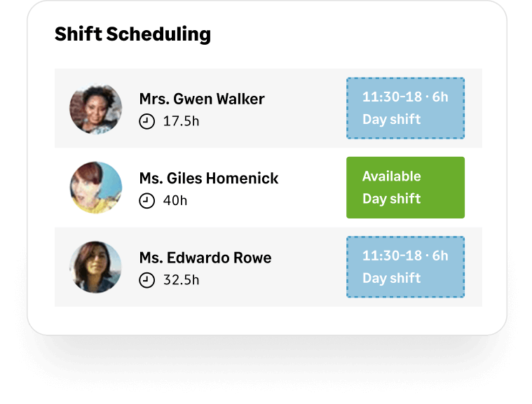Select the name Mrs. Gwen Walker
532x404 pixels.
(202, 99)
